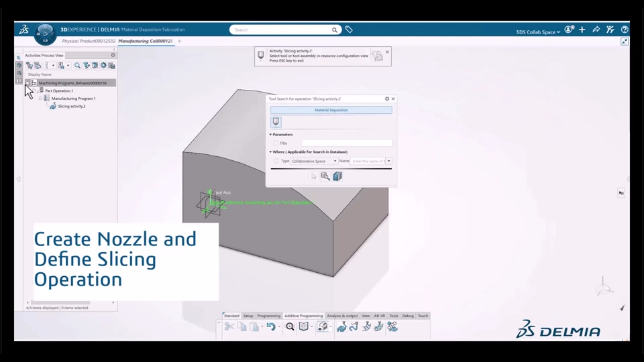This screenshot has width=644, height=362.
Task: Click the second side tab icon left of Activities panel
Action: coord(19,65)
